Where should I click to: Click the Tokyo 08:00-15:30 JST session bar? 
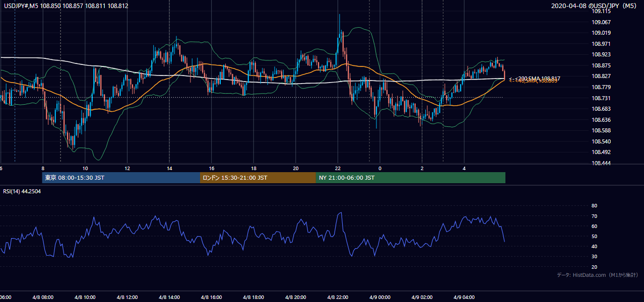(121, 178)
